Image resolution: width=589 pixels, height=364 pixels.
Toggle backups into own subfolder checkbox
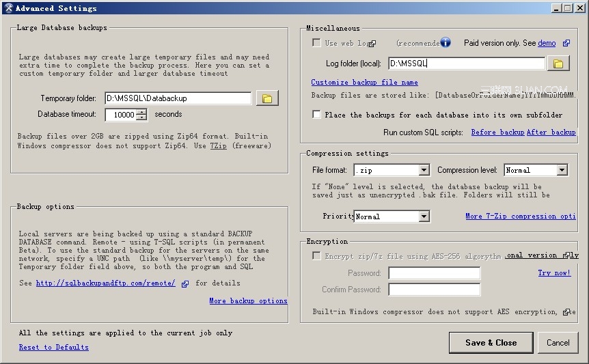316,115
